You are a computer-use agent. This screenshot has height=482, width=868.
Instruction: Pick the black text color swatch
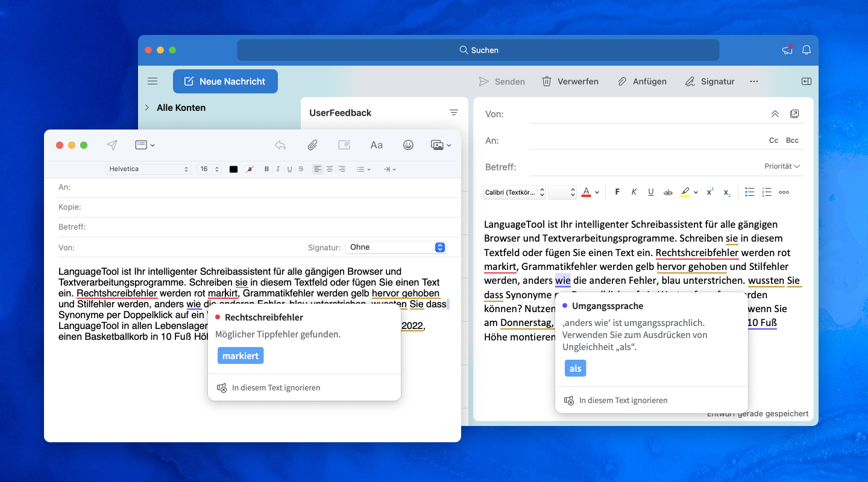pos(233,169)
